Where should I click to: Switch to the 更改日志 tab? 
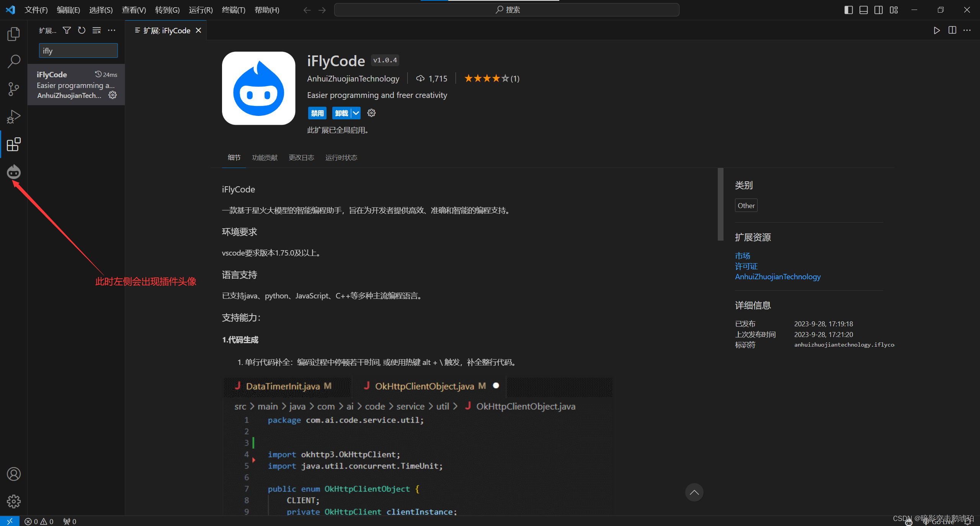301,157
